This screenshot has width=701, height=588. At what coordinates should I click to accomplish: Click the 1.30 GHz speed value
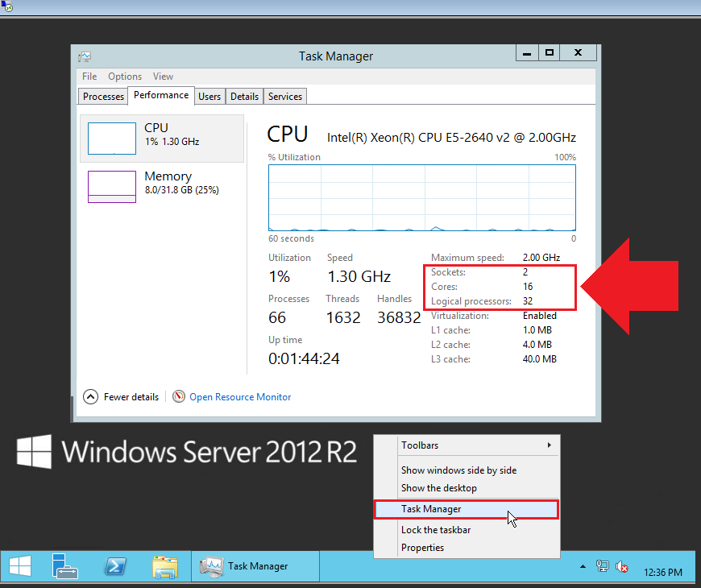(359, 276)
